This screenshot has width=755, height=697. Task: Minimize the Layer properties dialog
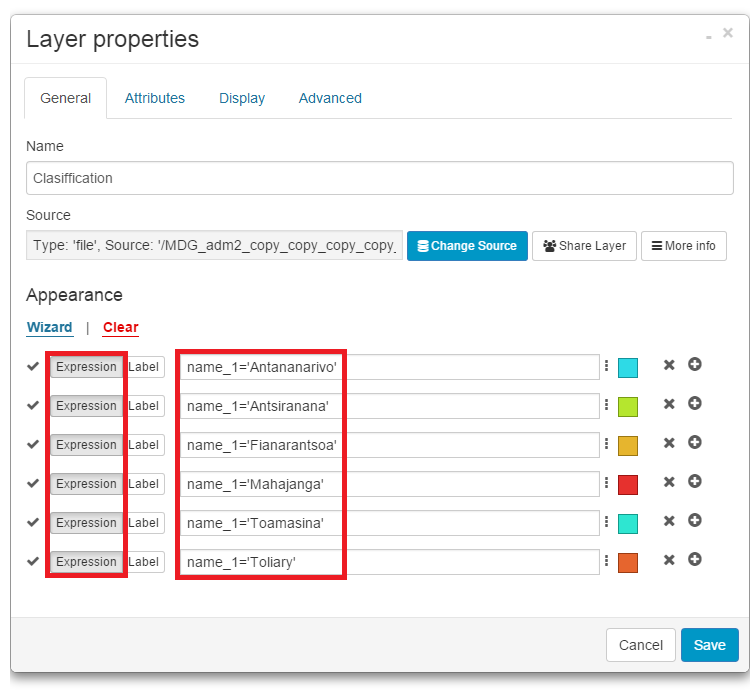[709, 37]
